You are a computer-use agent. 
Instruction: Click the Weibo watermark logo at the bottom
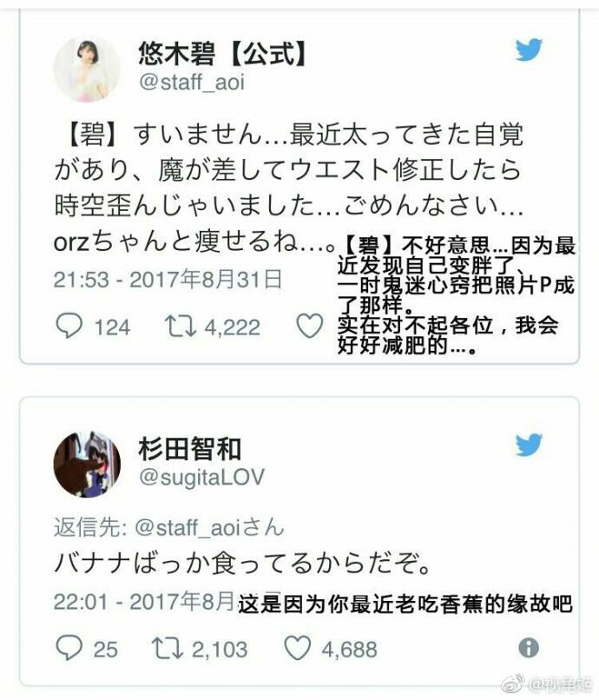[x=512, y=683]
